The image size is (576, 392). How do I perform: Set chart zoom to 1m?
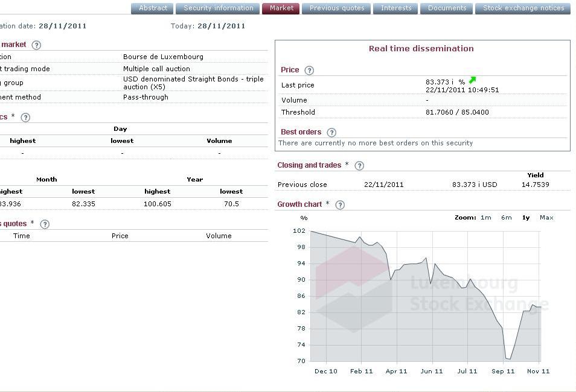click(485, 218)
